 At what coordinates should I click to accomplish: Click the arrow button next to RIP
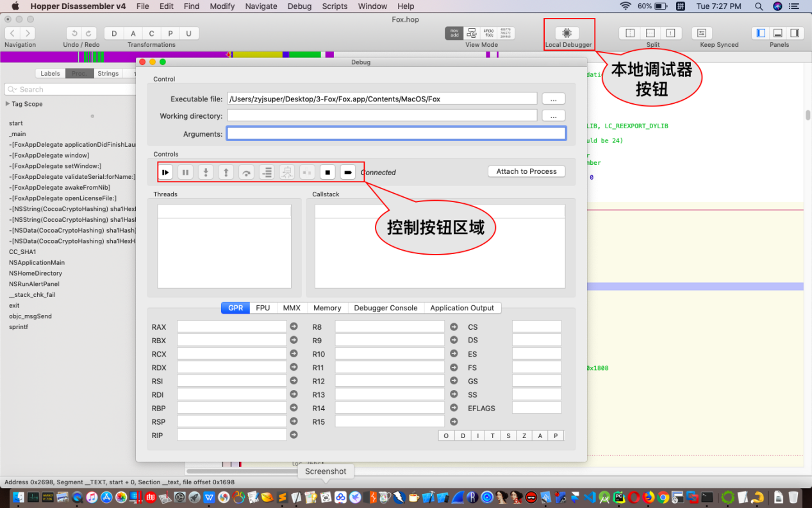click(x=294, y=435)
